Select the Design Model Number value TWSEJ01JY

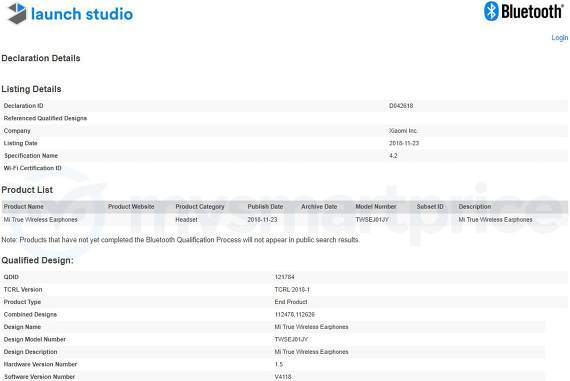[x=291, y=339]
